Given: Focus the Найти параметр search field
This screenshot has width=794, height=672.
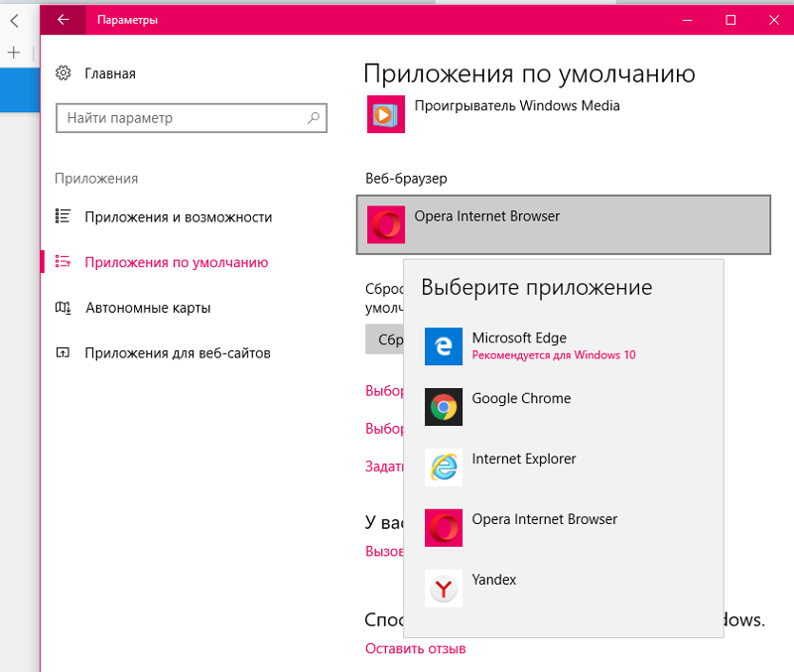Looking at the screenshot, I should (192, 118).
